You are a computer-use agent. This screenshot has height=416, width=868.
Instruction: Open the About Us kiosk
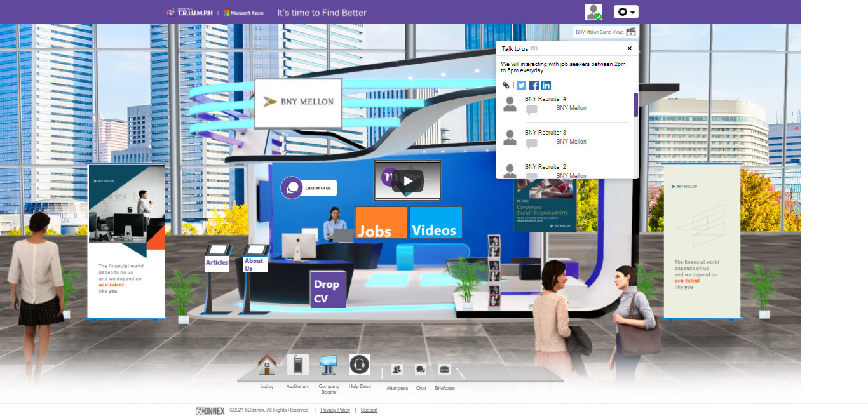pos(255,263)
